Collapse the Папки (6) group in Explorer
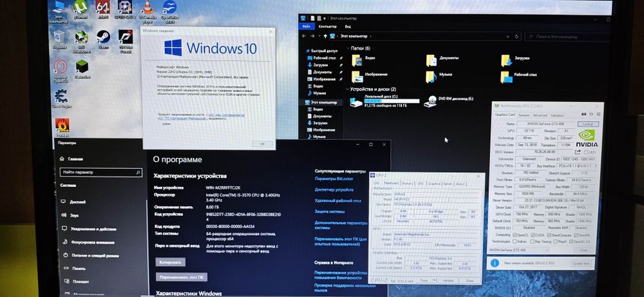The width and height of the screenshot is (644, 297). coord(348,48)
